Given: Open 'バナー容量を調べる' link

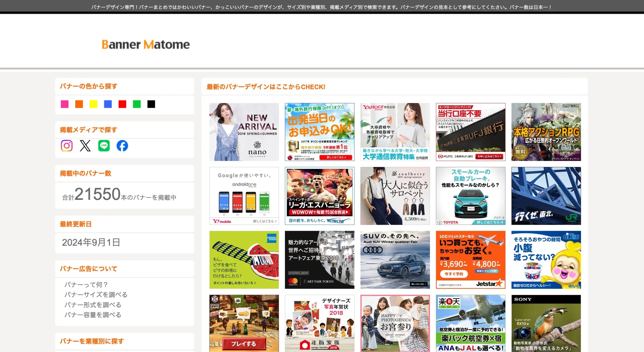Looking at the screenshot, I should click(93, 315).
